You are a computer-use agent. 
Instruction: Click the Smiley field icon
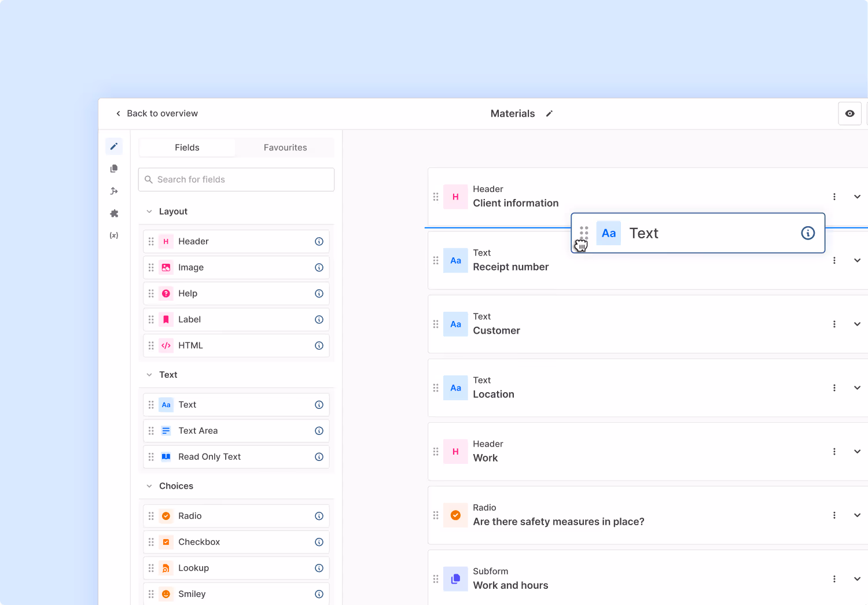[166, 594]
